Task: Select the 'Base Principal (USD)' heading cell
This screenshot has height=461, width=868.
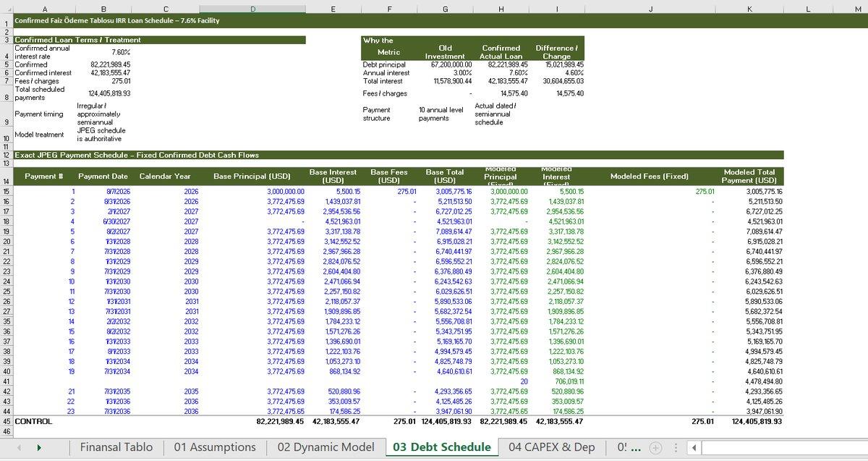Action: [x=252, y=177]
